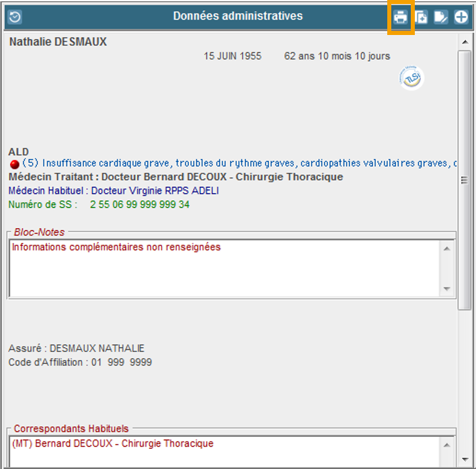The image size is (476, 469).
Task: Click inside the Bloc-Notes text area
Action: click(222, 269)
